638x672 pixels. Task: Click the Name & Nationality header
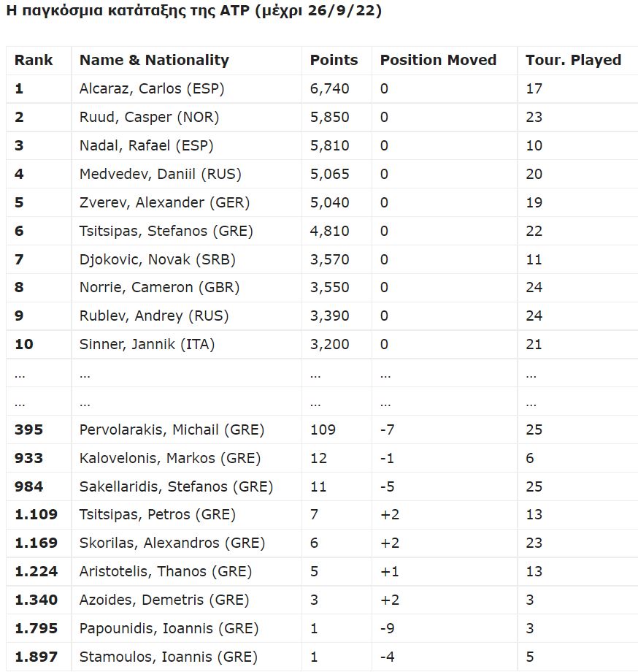coord(154,60)
